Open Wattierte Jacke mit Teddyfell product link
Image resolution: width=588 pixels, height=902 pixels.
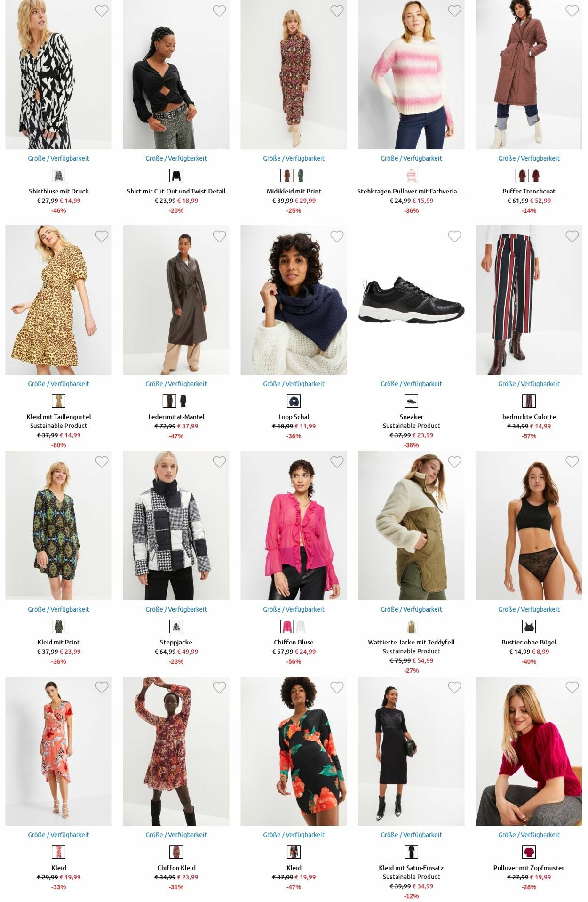[x=411, y=642]
